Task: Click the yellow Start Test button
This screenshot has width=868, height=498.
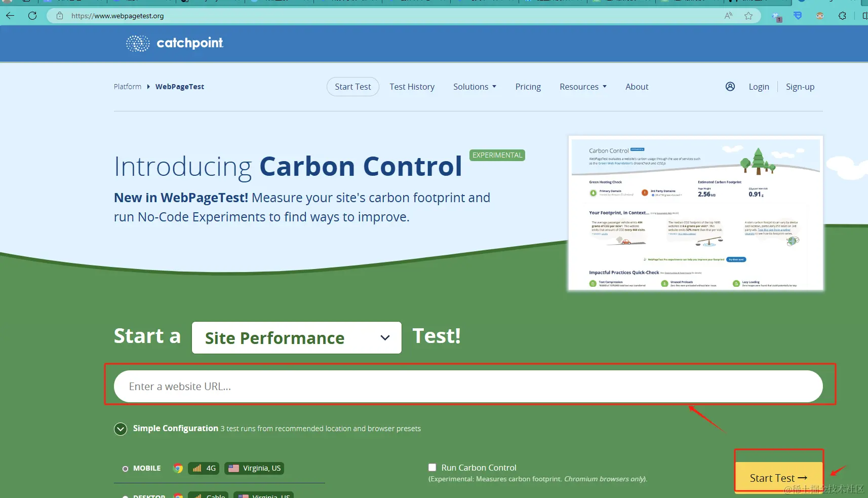Action: 779,477
